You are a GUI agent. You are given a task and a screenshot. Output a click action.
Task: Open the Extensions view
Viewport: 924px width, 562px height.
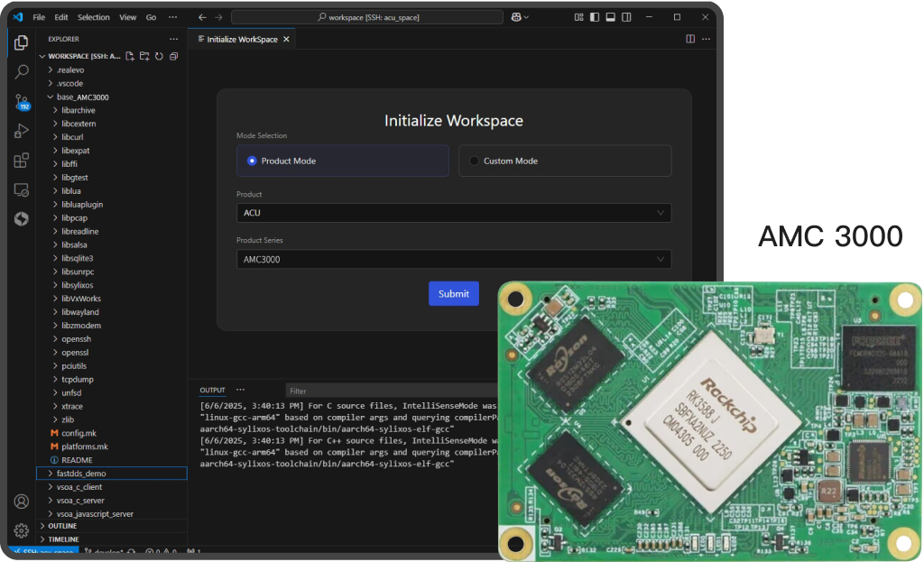point(22,161)
